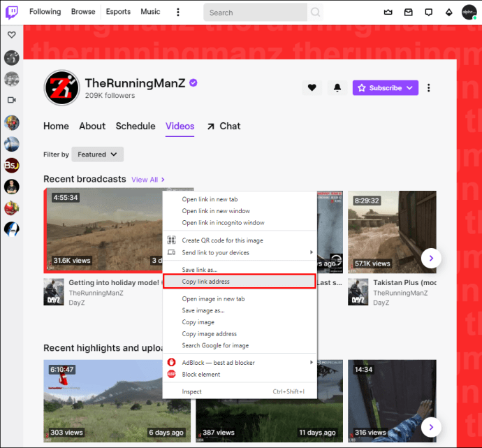Choose Copy link address
The image size is (482, 448).
coord(239,282)
